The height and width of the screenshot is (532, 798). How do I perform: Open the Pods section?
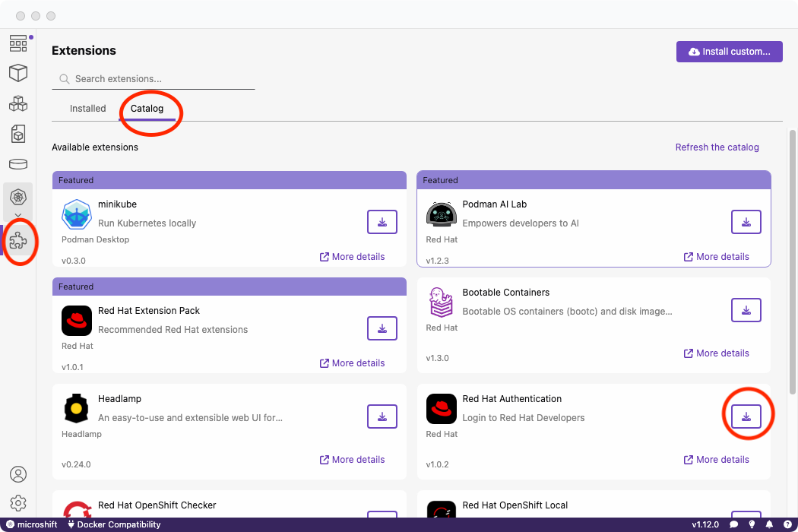click(18, 103)
